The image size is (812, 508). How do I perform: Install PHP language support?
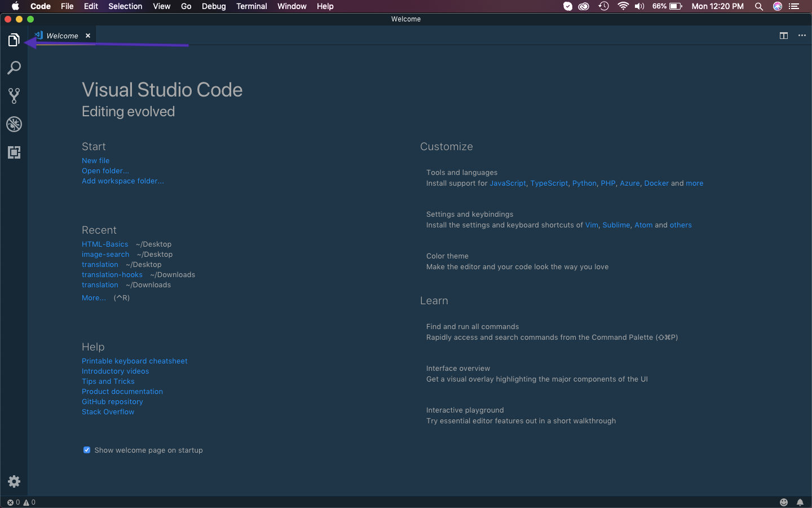click(x=608, y=183)
